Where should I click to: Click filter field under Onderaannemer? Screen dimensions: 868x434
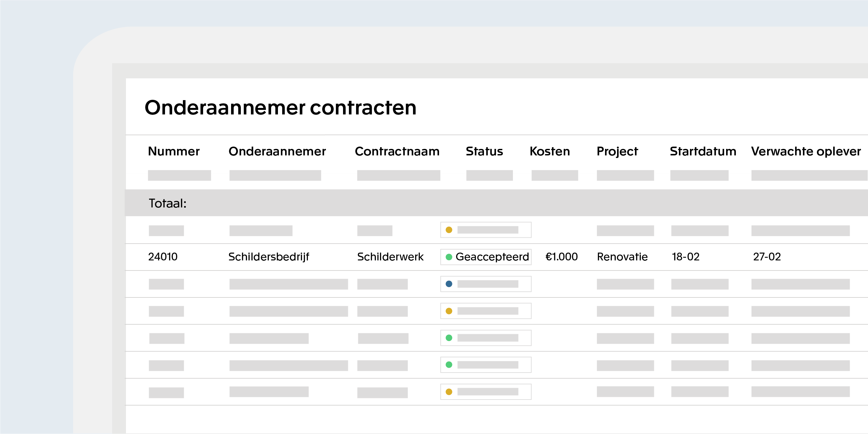click(x=275, y=176)
